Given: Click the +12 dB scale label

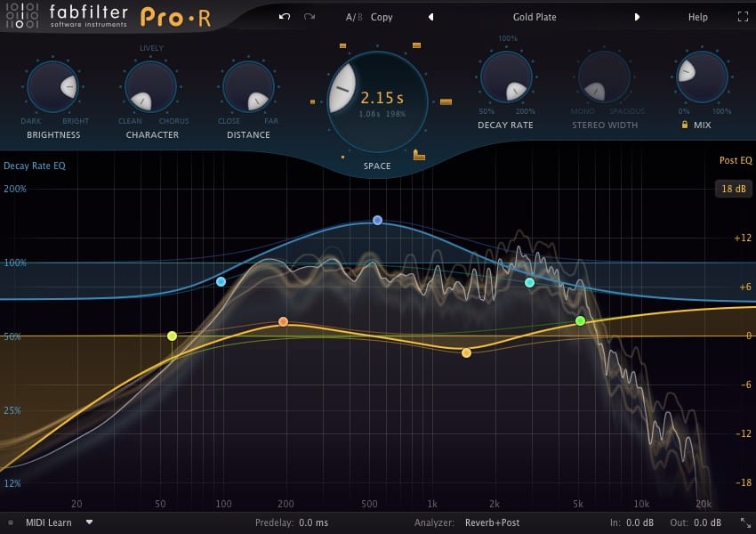Looking at the screenshot, I should pyautogui.click(x=743, y=238).
